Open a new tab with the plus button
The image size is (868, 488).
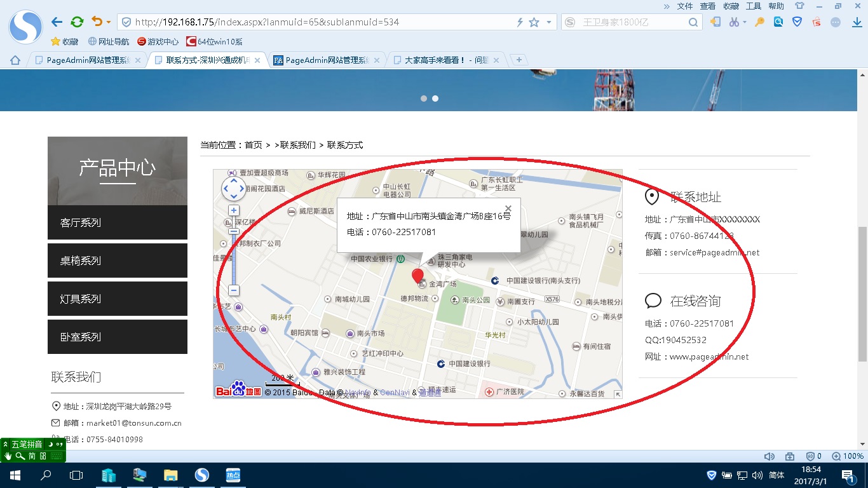point(519,60)
